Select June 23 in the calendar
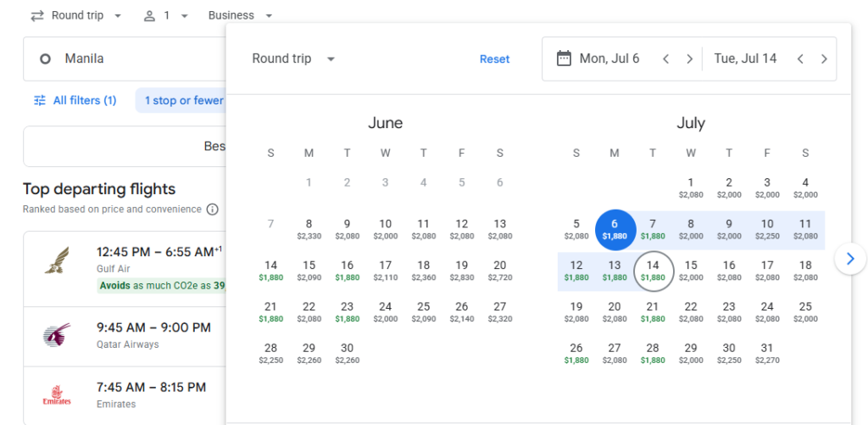The height and width of the screenshot is (425, 868). point(347,312)
